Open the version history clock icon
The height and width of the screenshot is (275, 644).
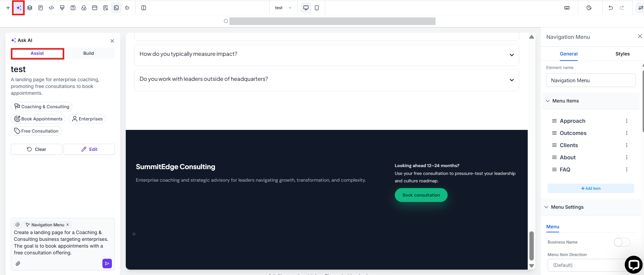coord(589,8)
